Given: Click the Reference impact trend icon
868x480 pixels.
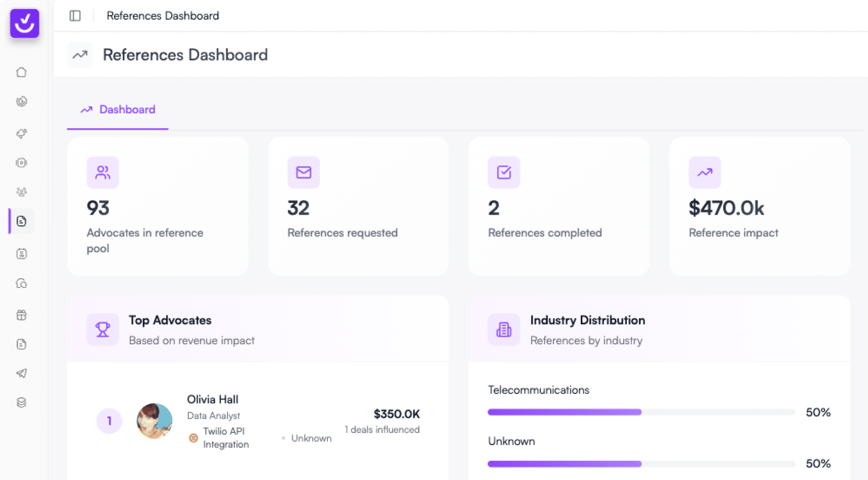Looking at the screenshot, I should pos(704,173).
